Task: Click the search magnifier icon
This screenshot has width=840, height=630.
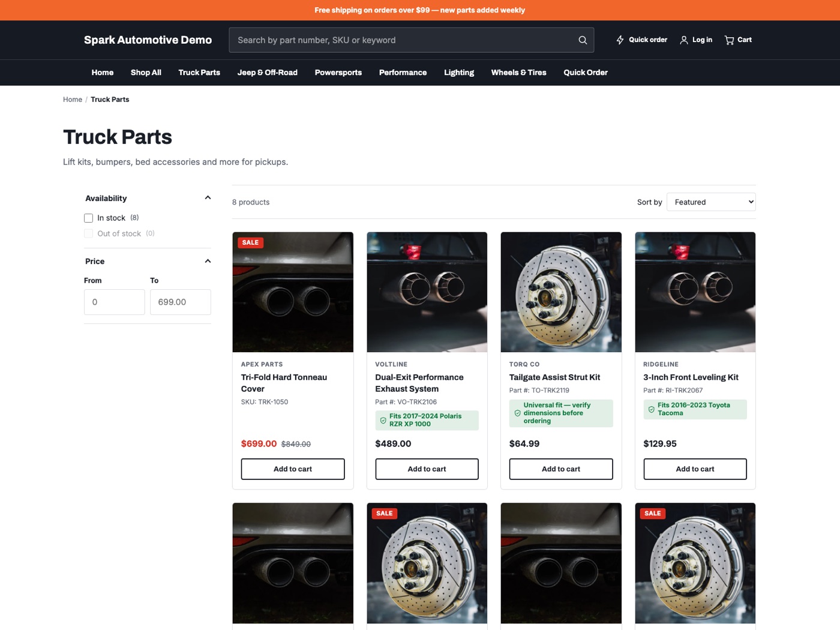Action: pos(583,40)
